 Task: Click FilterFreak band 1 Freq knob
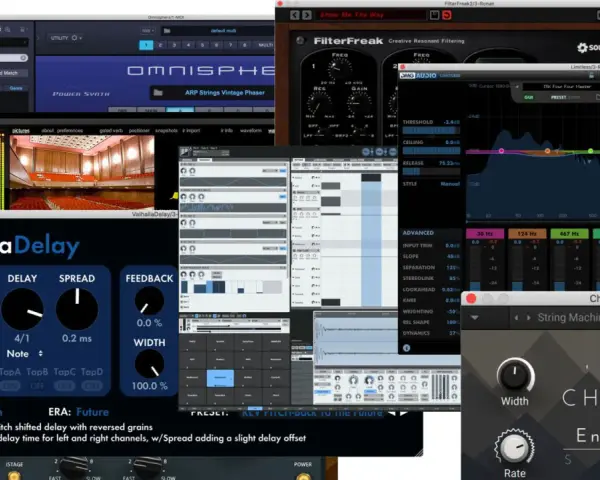coord(339,70)
